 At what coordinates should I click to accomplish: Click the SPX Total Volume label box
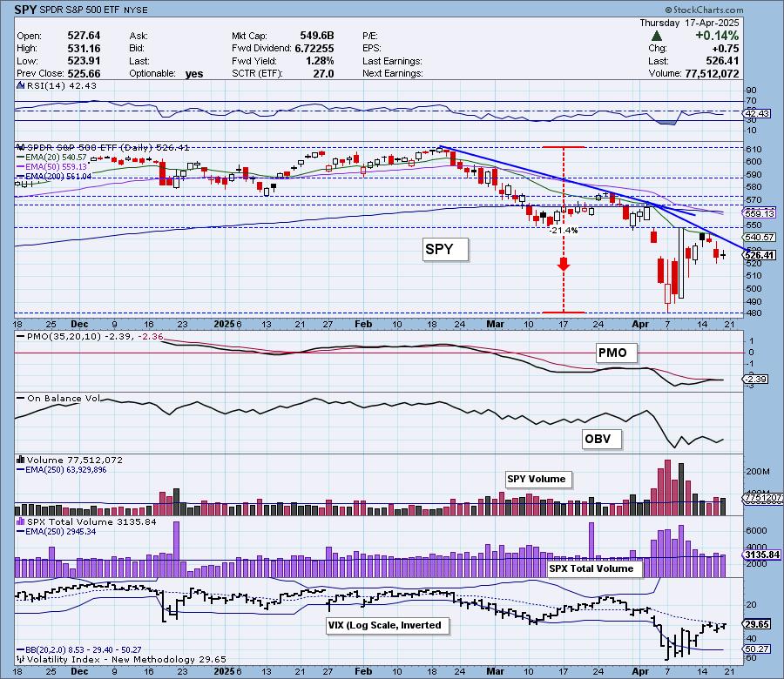pos(594,568)
